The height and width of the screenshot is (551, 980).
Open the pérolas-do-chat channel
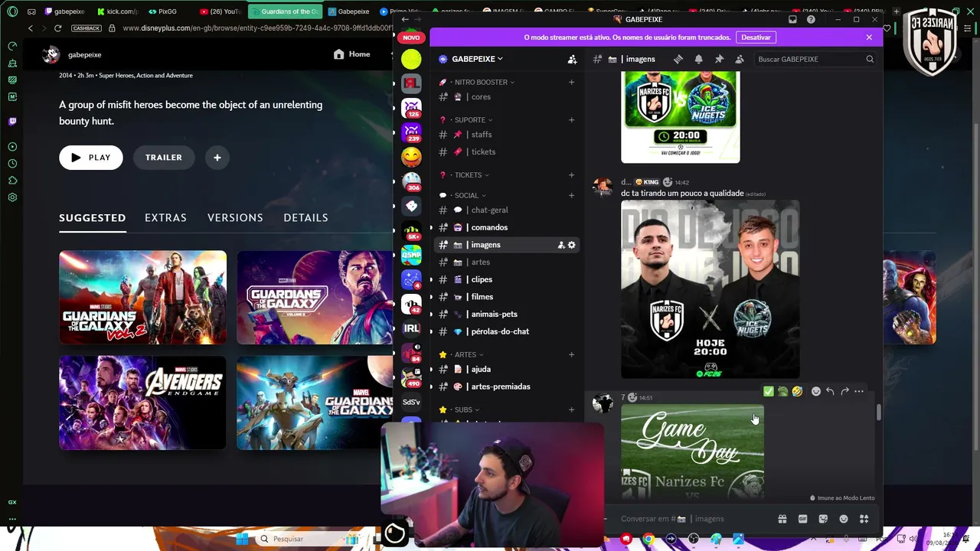507,331
